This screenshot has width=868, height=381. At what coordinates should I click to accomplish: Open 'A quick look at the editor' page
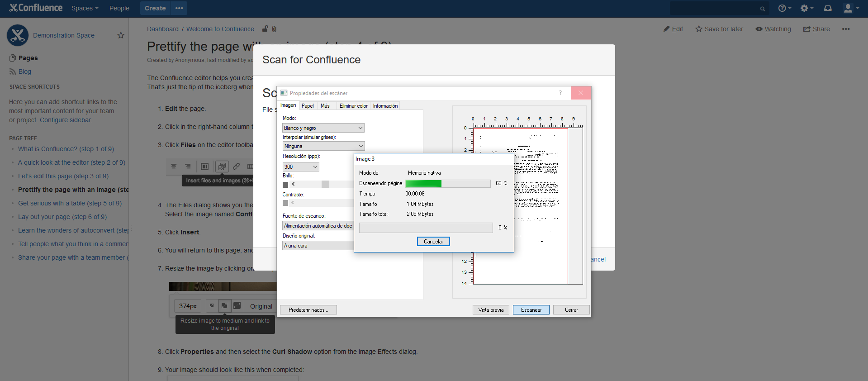point(71,162)
